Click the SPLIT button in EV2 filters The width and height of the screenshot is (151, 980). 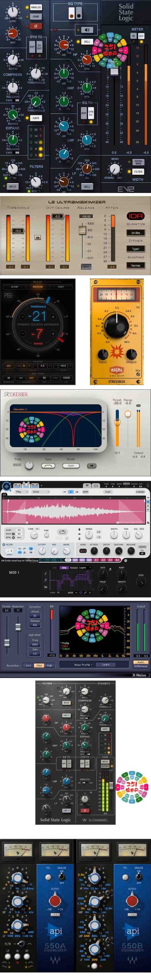pos(13,186)
